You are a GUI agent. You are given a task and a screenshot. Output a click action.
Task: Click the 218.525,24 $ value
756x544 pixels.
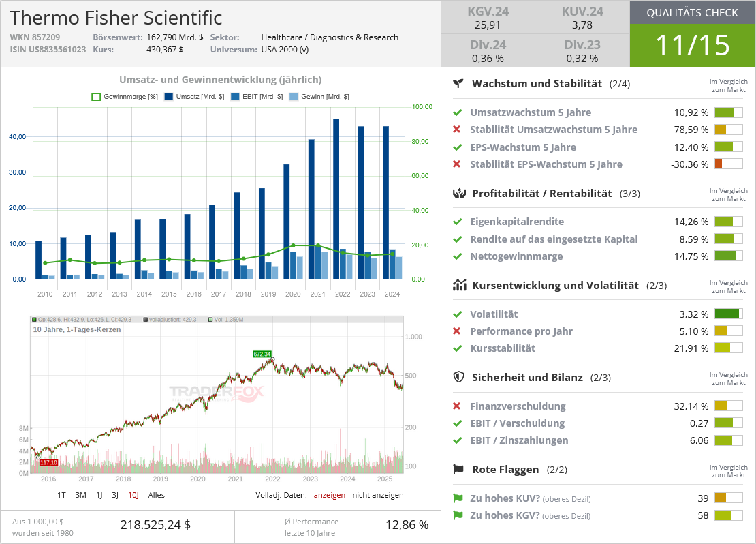point(155,525)
